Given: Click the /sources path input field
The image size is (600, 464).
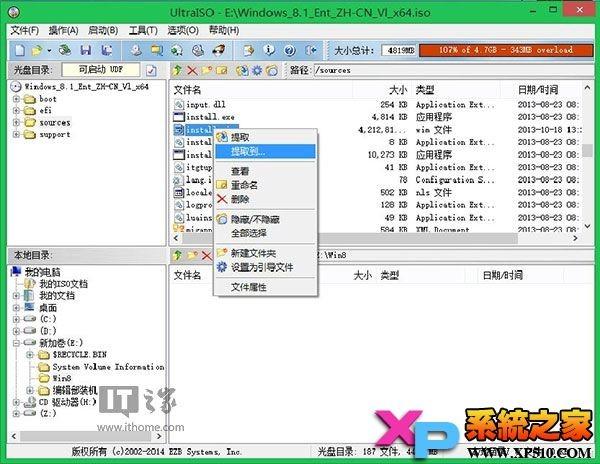Looking at the screenshot, I should tap(453, 70).
